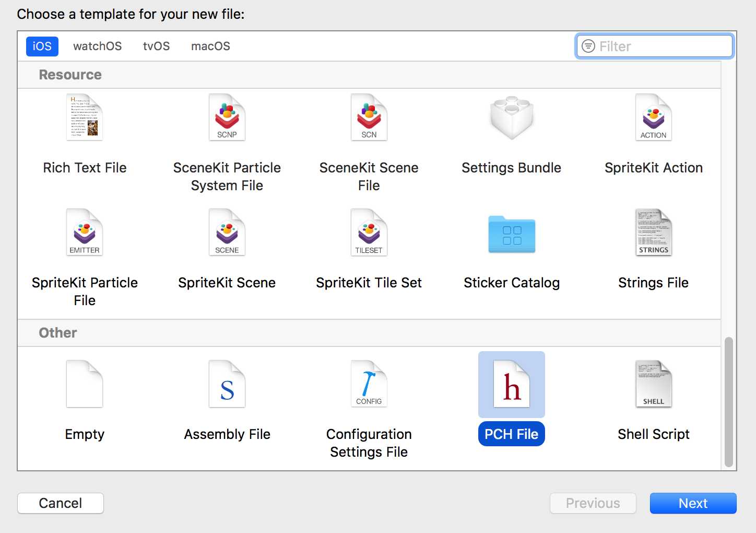Click the disabled Previous button

pos(593,503)
